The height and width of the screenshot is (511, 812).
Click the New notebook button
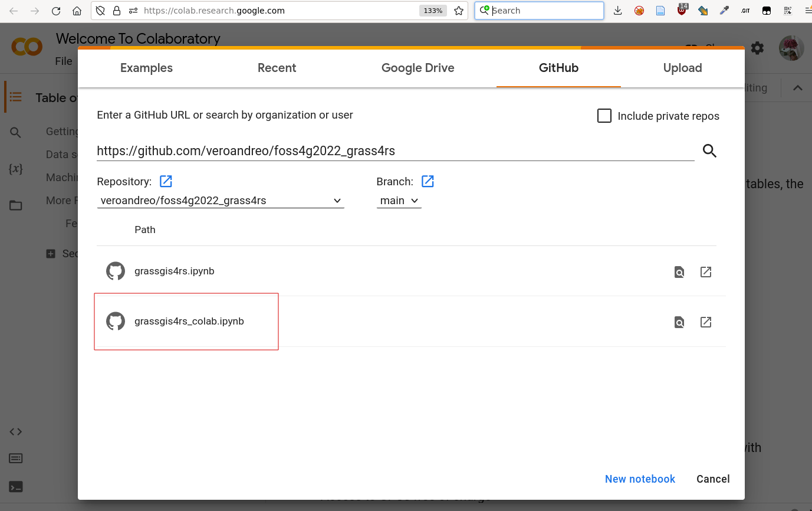click(640, 479)
